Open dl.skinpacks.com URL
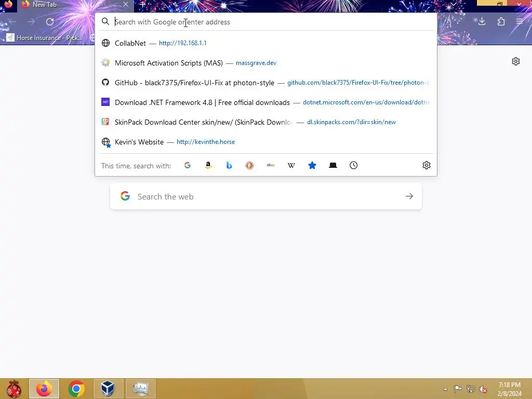Image resolution: width=532 pixels, height=399 pixels. click(x=352, y=122)
